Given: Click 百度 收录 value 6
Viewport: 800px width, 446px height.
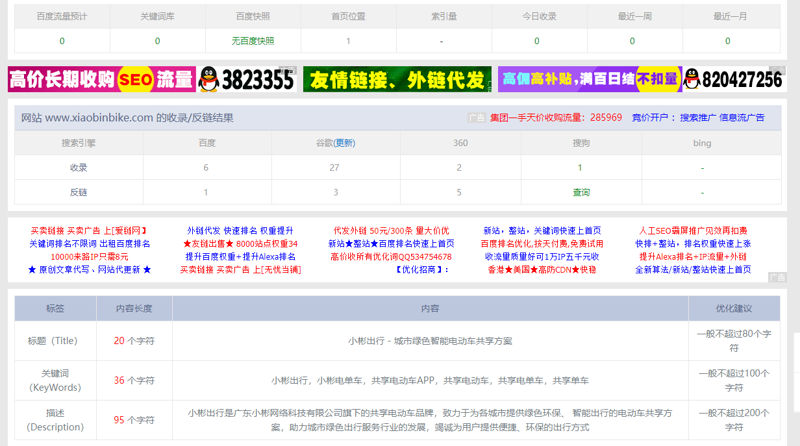Looking at the screenshot, I should (206, 167).
